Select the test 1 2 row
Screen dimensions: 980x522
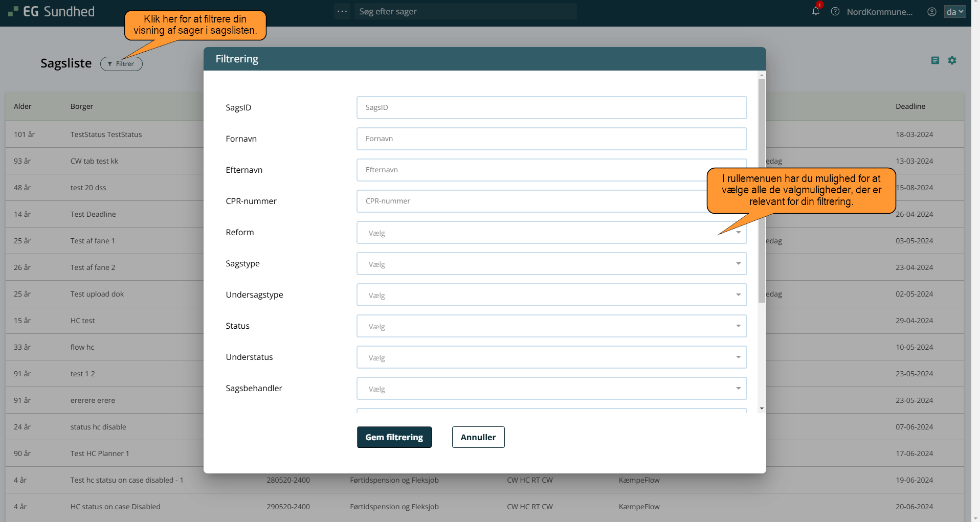click(484, 374)
